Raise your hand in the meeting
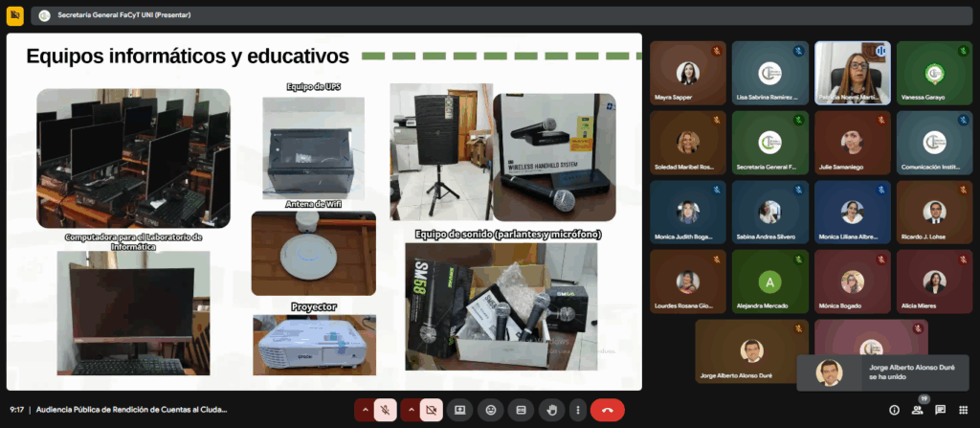Viewport: 980px width, 428px height. (551, 410)
